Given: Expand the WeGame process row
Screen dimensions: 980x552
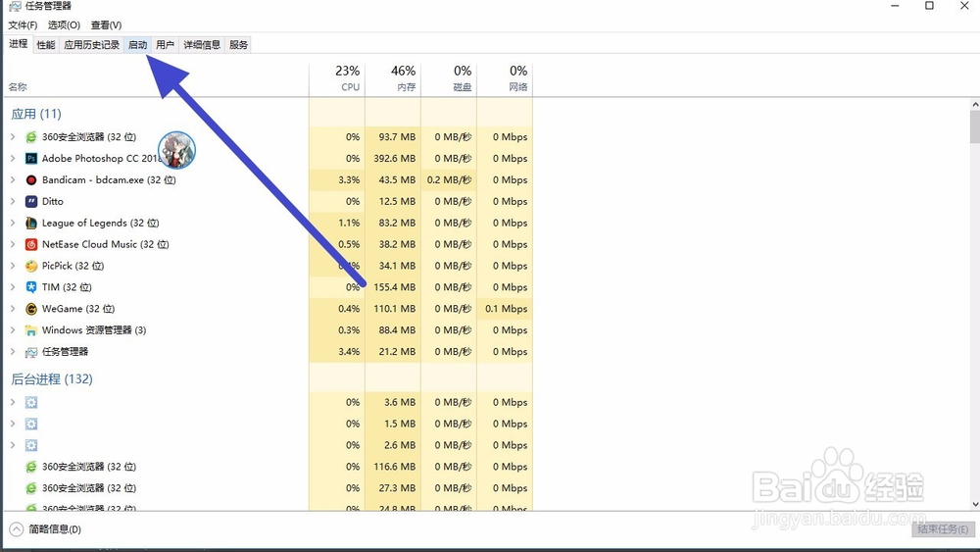Looking at the screenshot, I should tap(13, 308).
